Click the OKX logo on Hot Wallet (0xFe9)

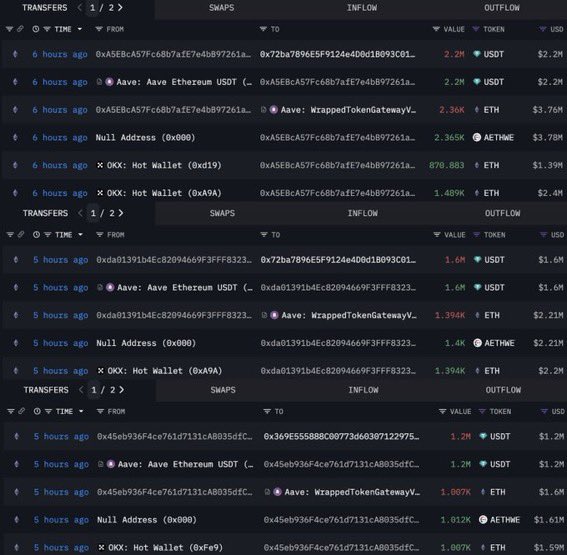[101, 547]
